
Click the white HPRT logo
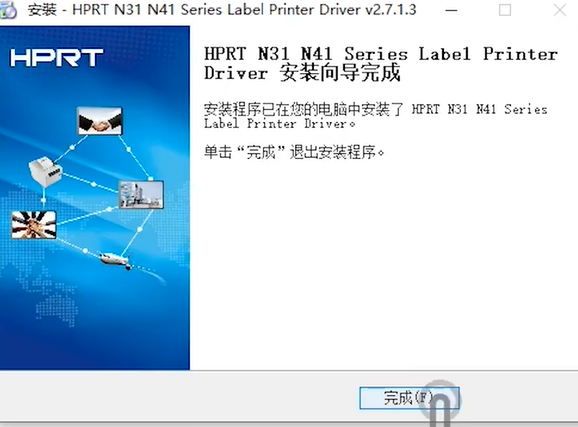56,58
